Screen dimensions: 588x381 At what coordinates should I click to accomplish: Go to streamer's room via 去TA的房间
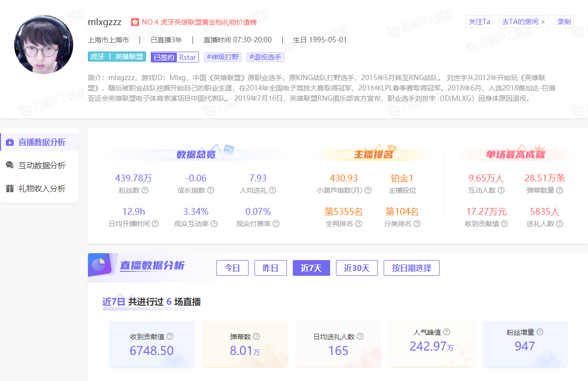click(x=524, y=22)
